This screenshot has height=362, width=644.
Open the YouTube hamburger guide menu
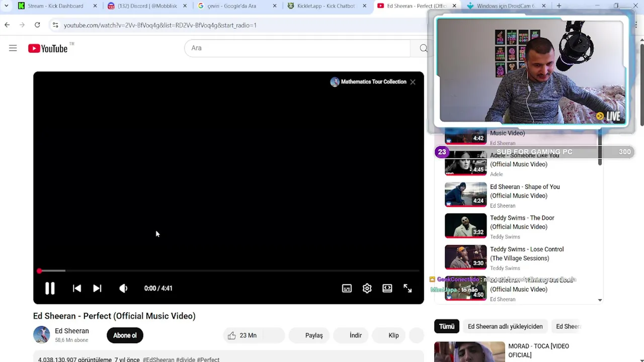coord(13,48)
